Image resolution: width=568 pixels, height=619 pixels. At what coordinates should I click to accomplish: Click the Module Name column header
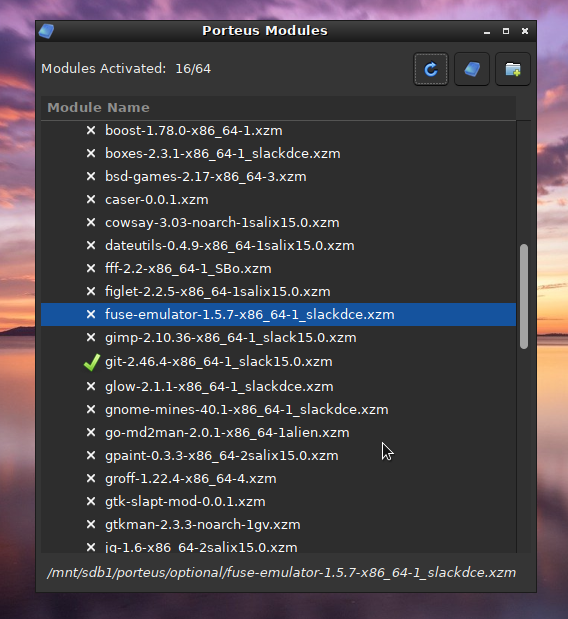[x=278, y=108]
